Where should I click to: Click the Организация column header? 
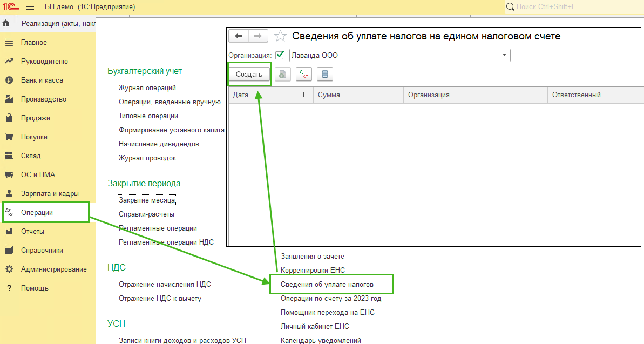point(475,95)
